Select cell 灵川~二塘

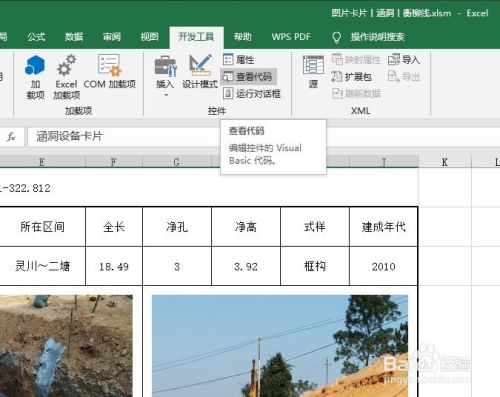coord(42,266)
